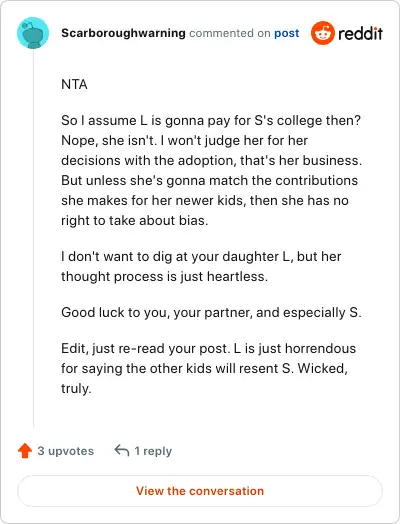Click the 'reddit' wordmark text

(x=360, y=33)
